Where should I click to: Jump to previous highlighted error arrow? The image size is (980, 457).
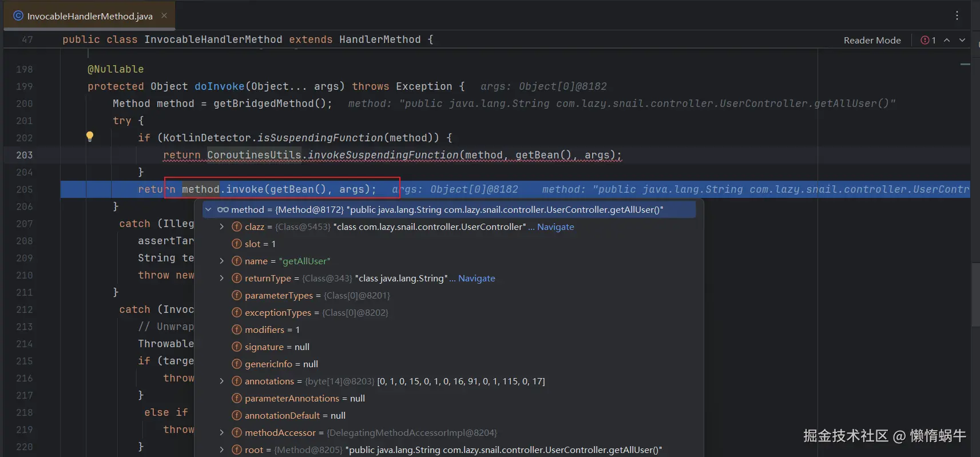point(947,40)
